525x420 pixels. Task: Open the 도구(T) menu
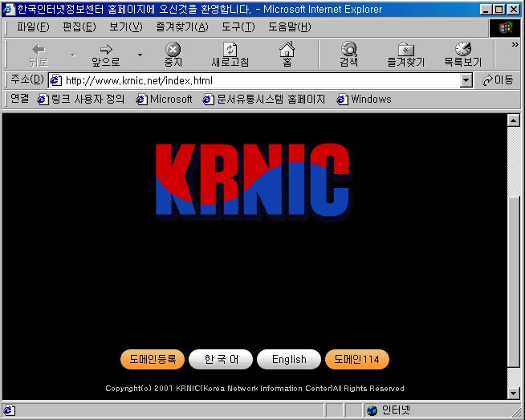[x=238, y=27]
